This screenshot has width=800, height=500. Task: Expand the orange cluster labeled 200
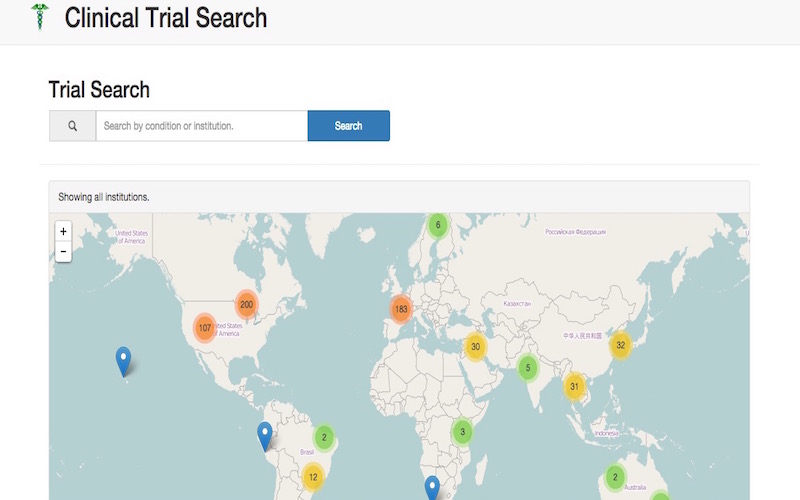point(246,305)
